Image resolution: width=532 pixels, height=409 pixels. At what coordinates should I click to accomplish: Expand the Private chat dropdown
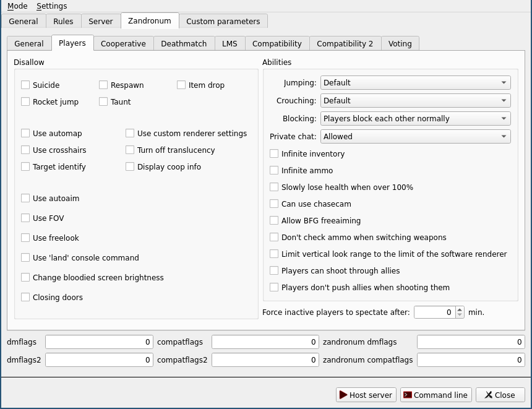[415, 136]
